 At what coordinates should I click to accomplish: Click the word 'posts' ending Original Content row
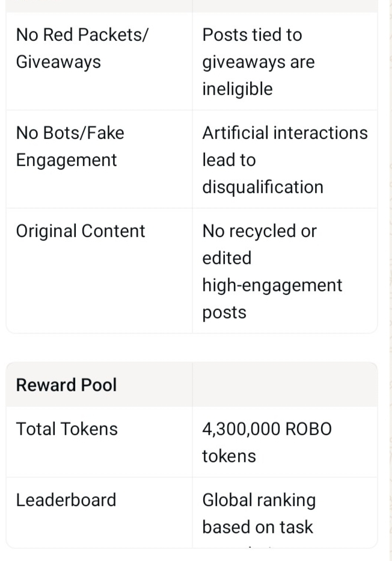(224, 313)
